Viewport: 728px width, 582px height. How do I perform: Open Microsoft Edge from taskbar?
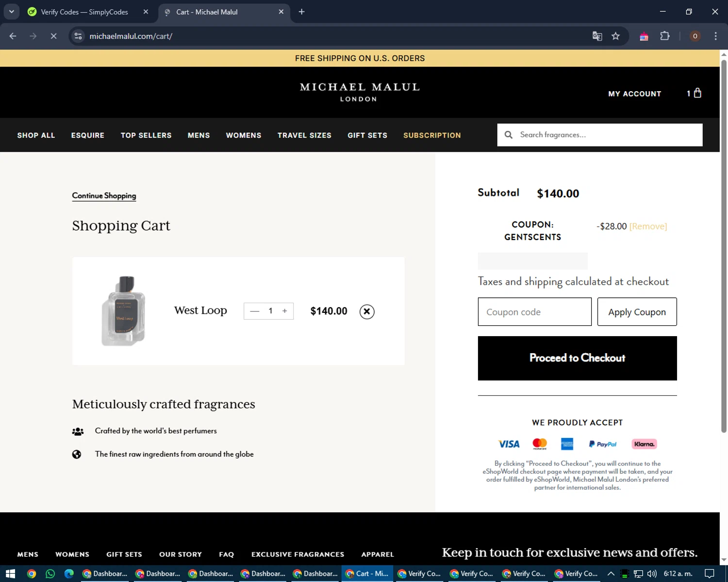coord(69,574)
